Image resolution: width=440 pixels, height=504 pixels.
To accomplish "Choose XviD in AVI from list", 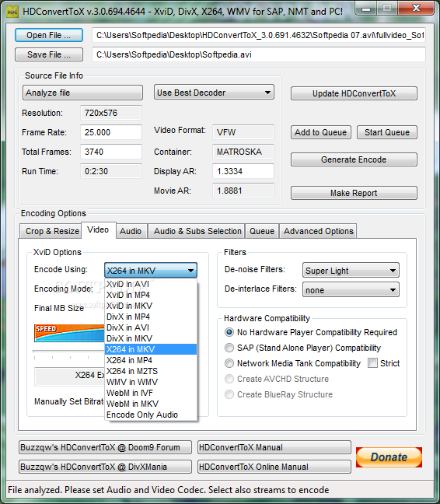I will coord(151,284).
